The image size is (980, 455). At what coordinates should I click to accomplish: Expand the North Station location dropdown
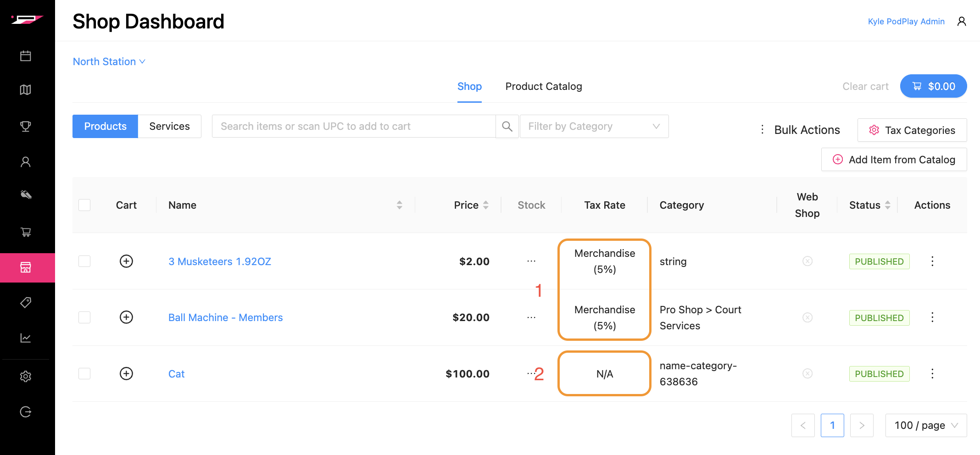[x=109, y=61]
